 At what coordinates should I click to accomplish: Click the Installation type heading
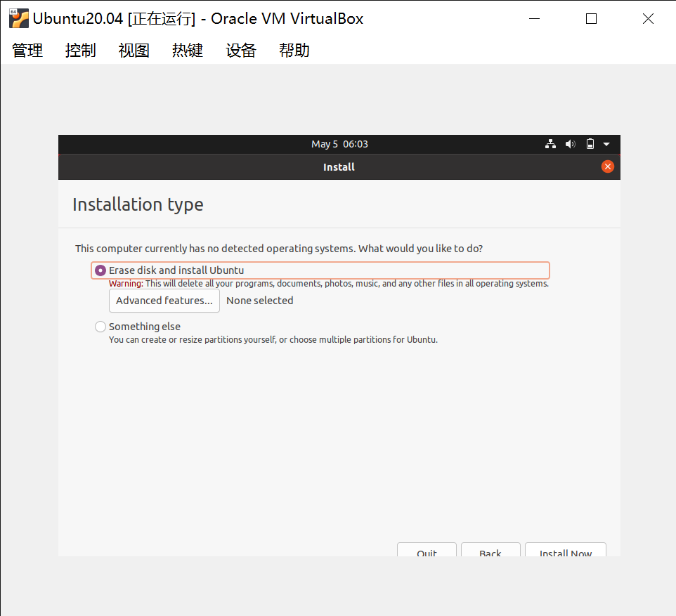(x=138, y=204)
